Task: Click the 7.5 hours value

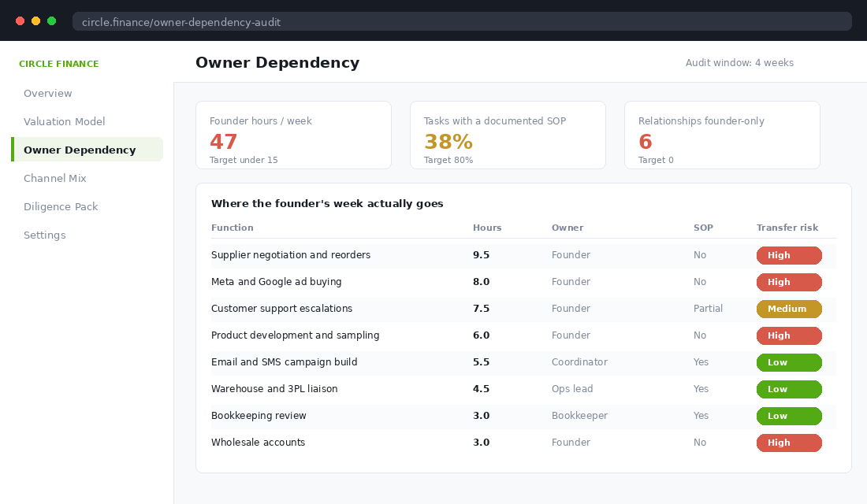Action: 481,309
